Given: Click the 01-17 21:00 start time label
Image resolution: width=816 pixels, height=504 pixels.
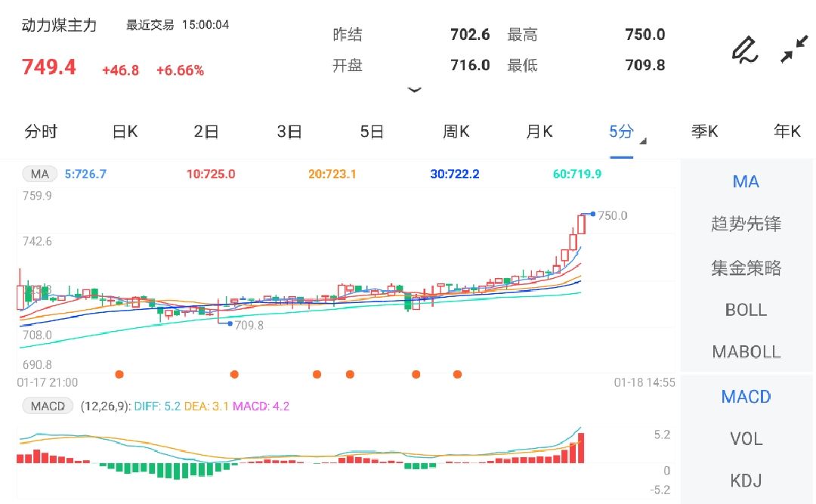Looking at the screenshot, I should click(x=48, y=382).
